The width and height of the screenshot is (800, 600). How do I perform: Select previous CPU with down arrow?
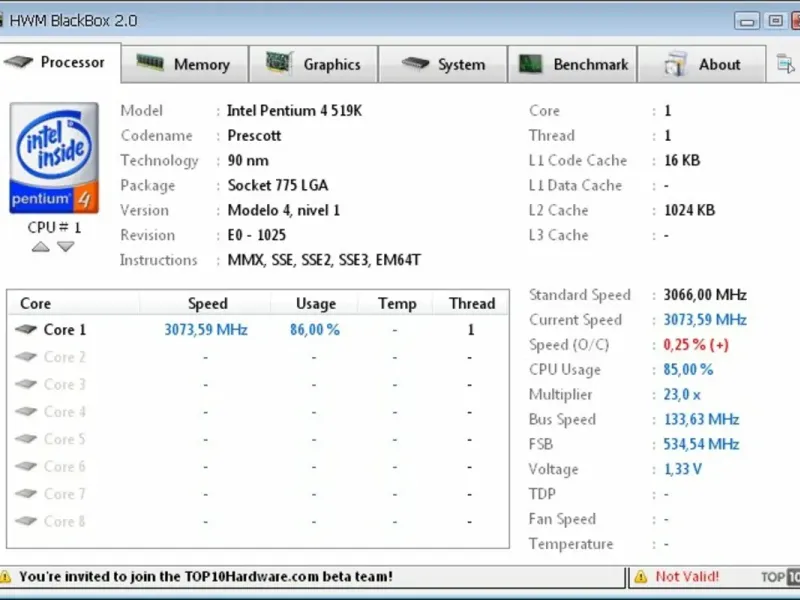(66, 247)
